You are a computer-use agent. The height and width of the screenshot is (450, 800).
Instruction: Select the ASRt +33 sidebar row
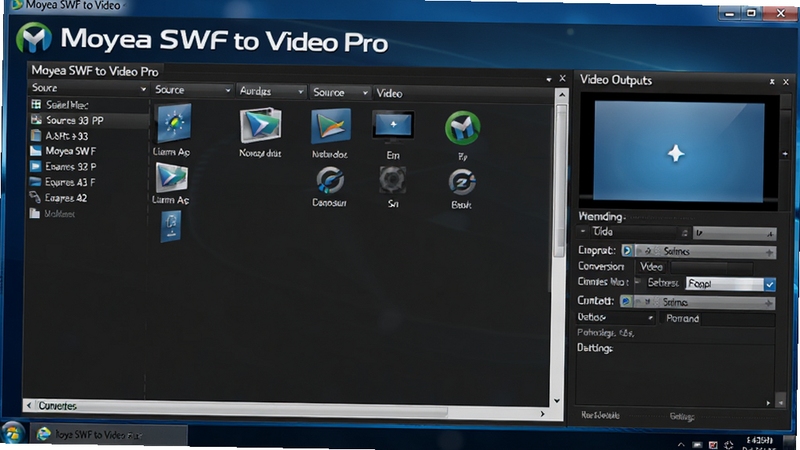pyautogui.click(x=88, y=136)
